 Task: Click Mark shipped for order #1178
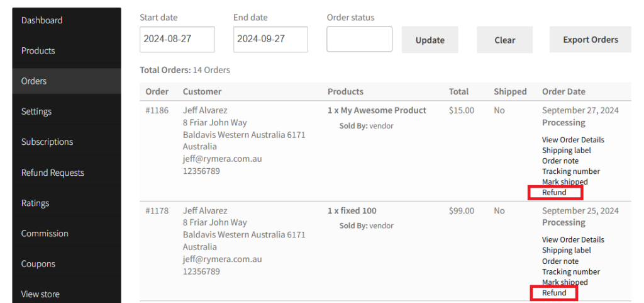click(x=565, y=282)
